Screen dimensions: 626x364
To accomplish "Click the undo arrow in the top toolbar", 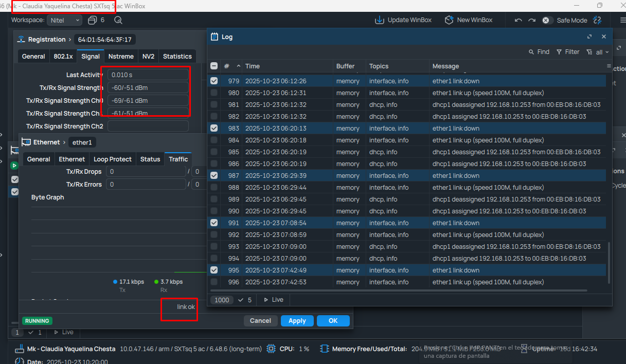I will tap(518, 20).
